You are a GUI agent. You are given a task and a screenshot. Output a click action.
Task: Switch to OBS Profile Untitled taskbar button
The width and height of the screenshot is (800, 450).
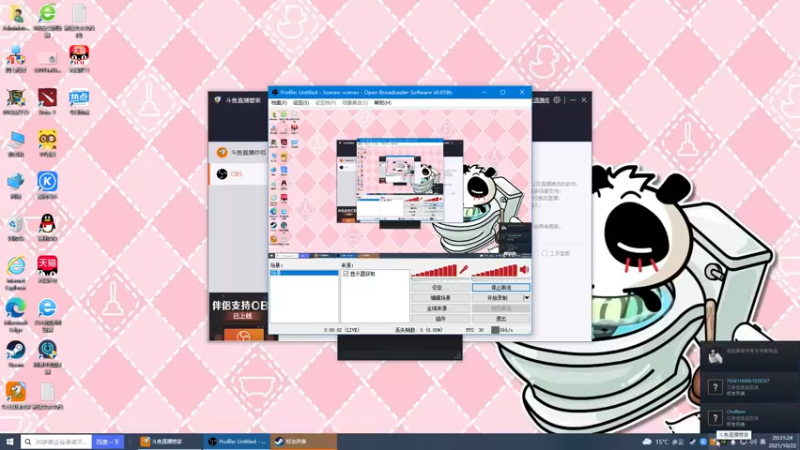pos(236,441)
